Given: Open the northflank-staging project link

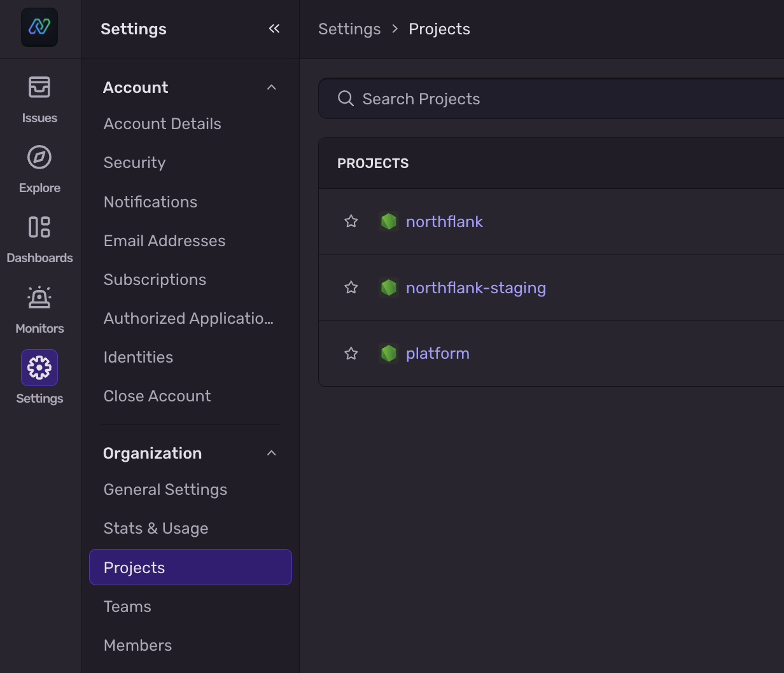Looking at the screenshot, I should click(476, 288).
